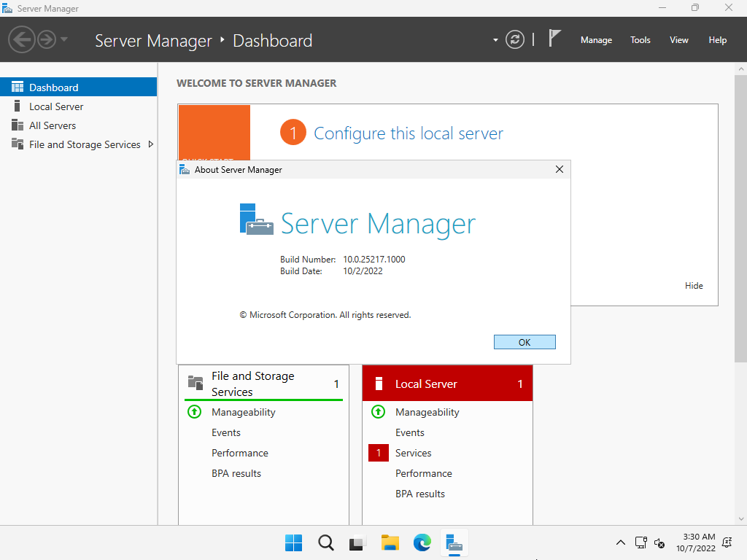Open Events under File and Storage Services
Viewport: 747px width, 560px height.
226,432
